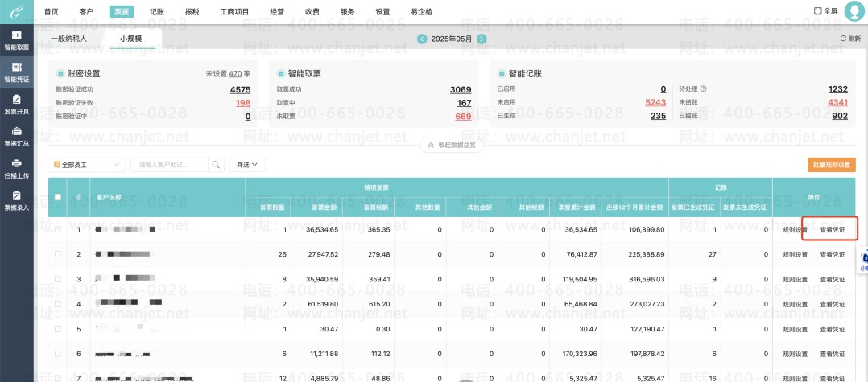Switch to the 小规模 tab
Viewport: 868px width, 382px height.
point(130,39)
